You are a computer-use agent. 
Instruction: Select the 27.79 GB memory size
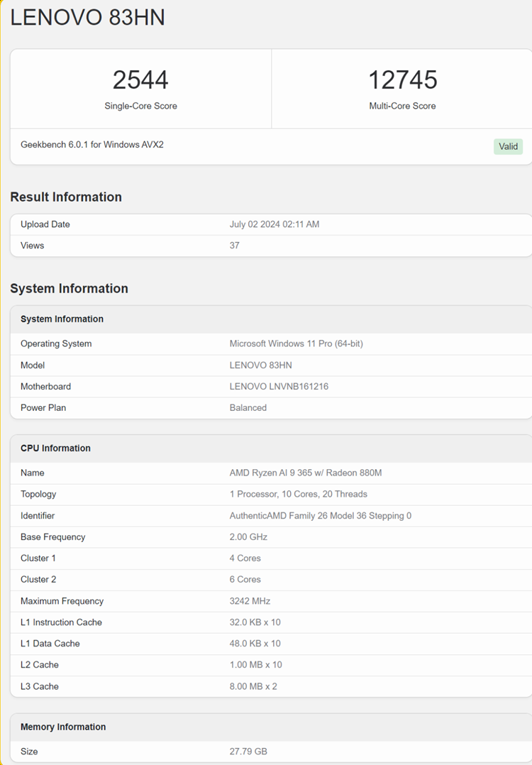248,752
